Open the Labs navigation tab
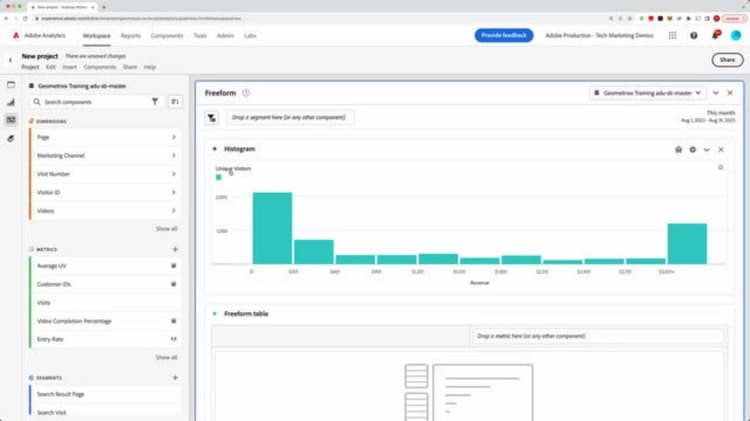The image size is (750, 421). 250,36
